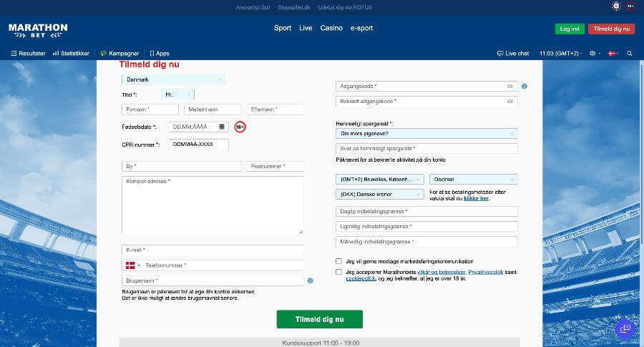Viewport: 644px width, 347px height.
Task: Click the 18+ badge in top bar
Action: [630, 6]
